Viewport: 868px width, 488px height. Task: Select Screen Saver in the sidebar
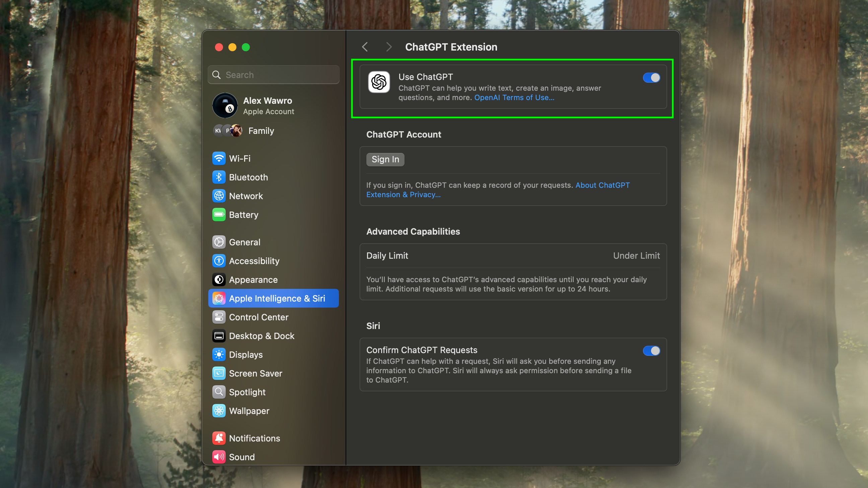click(x=256, y=373)
